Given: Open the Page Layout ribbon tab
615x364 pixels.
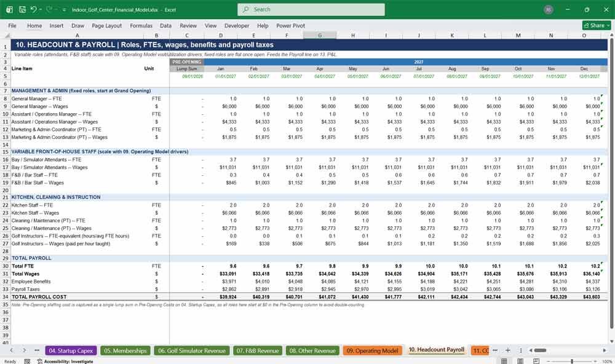Looking at the screenshot, I should [106, 25].
